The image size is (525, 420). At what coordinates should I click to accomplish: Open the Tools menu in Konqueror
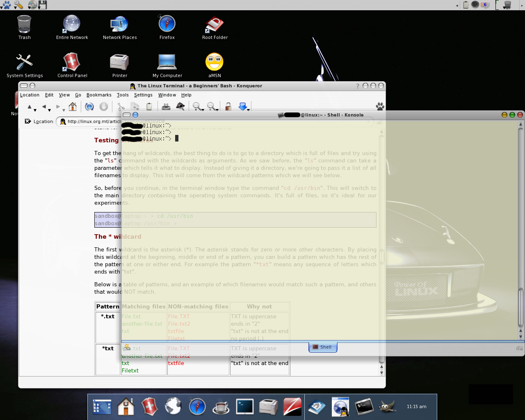123,95
